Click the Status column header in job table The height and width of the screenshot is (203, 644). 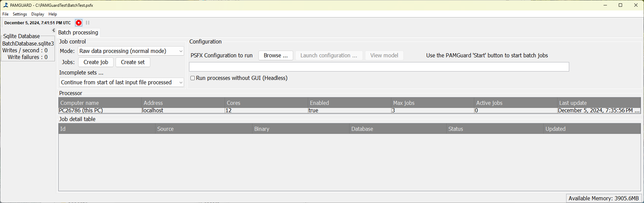pyautogui.click(x=495, y=129)
